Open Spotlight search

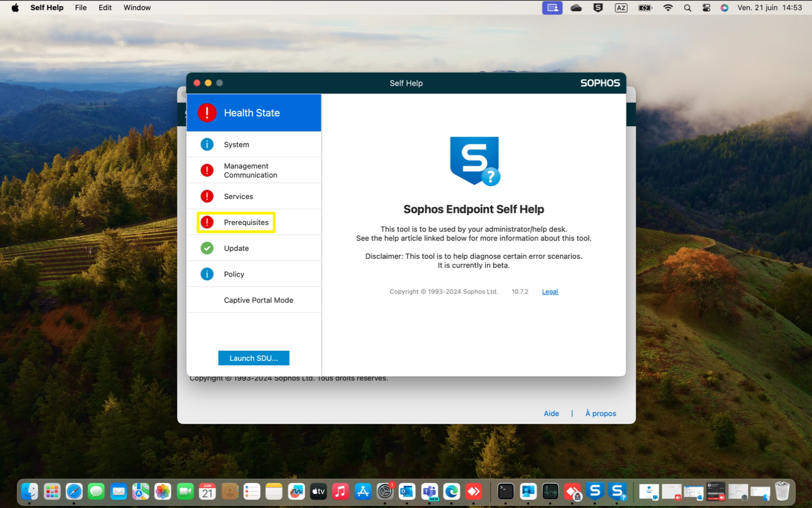click(687, 8)
